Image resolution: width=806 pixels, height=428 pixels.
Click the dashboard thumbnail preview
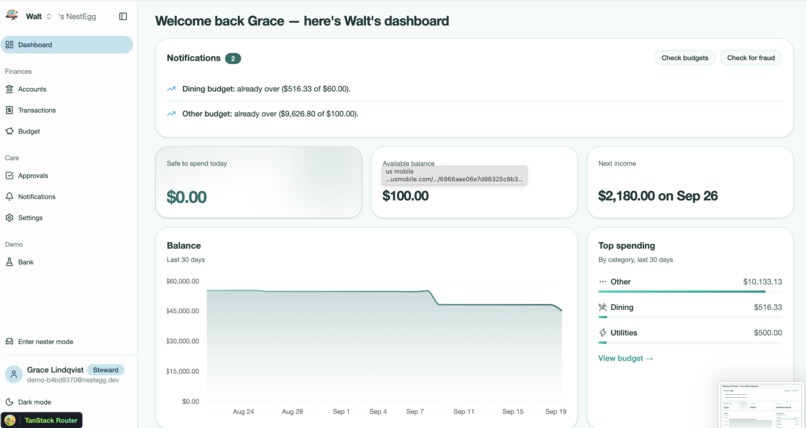pos(761,405)
